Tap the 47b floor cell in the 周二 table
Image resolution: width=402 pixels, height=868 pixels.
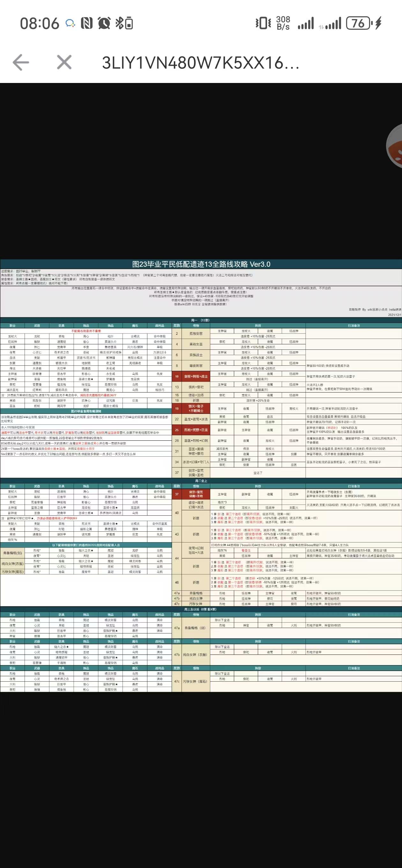coord(176,598)
